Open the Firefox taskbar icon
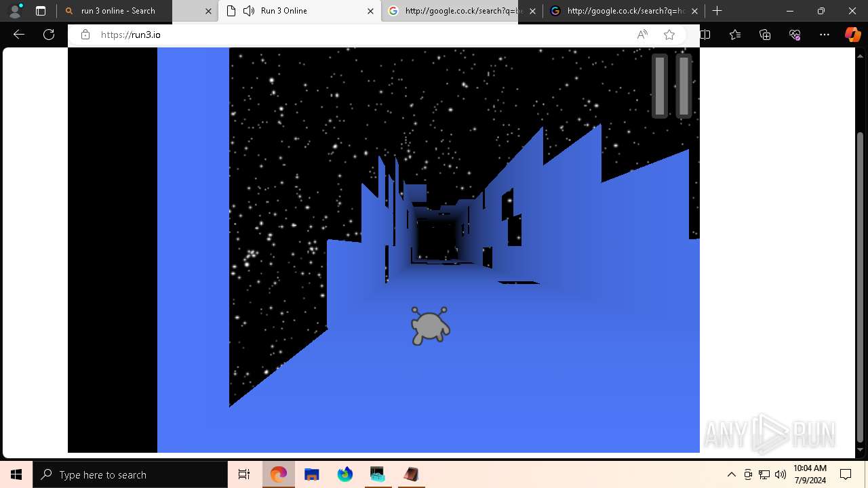The image size is (868, 488). (279, 474)
